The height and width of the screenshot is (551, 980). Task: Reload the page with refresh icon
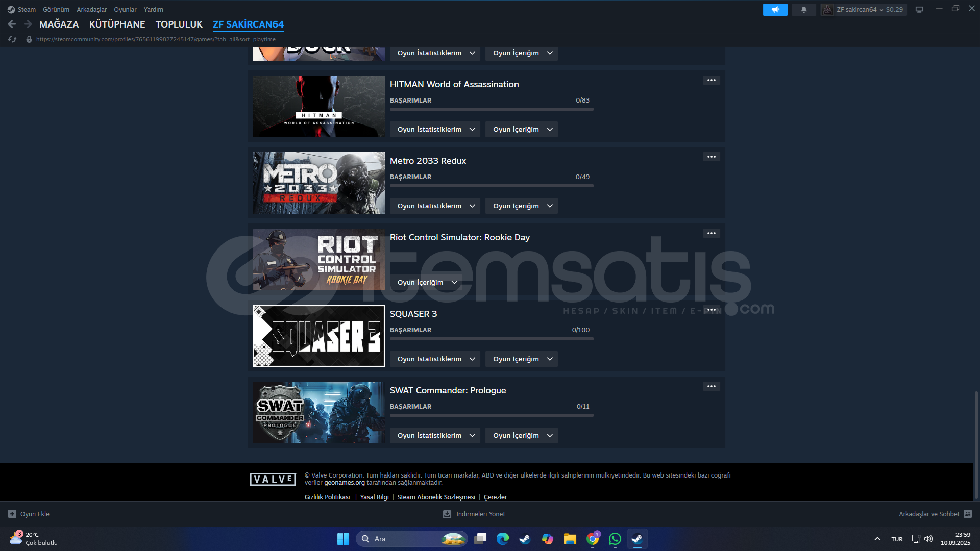coord(12,39)
